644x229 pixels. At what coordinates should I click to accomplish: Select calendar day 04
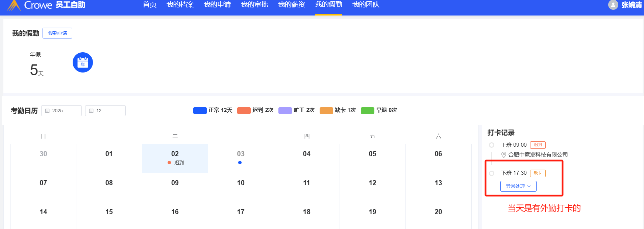tap(307, 158)
